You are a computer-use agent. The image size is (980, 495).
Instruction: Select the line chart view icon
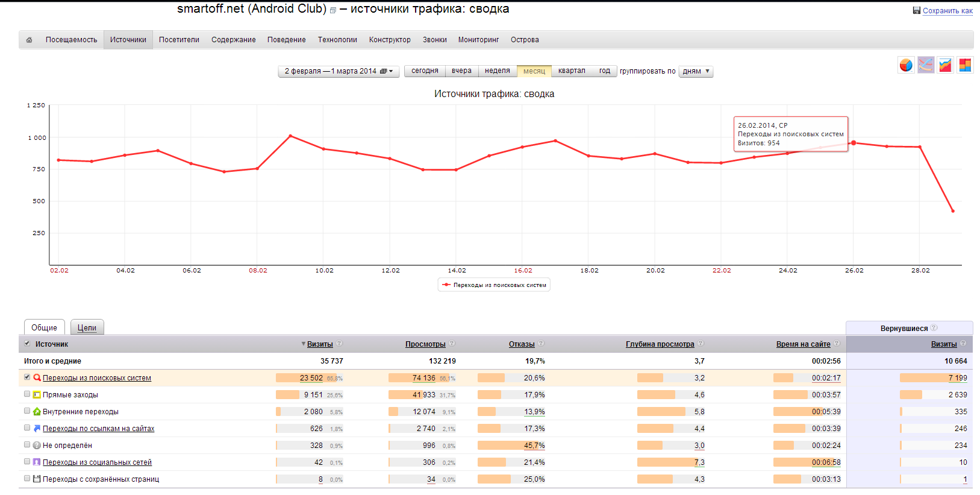click(926, 65)
